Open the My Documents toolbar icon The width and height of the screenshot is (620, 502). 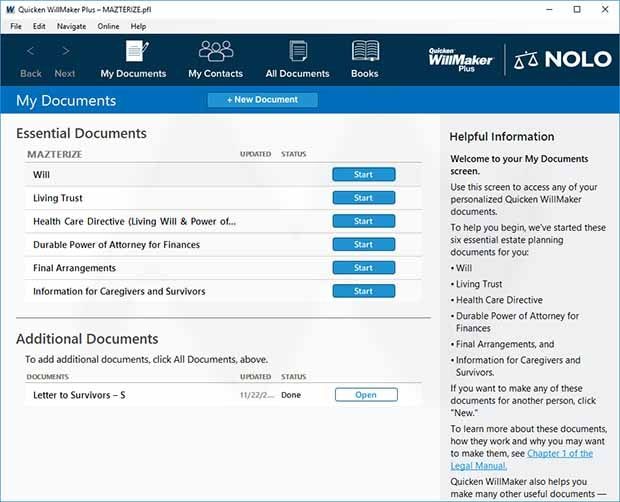point(137,51)
